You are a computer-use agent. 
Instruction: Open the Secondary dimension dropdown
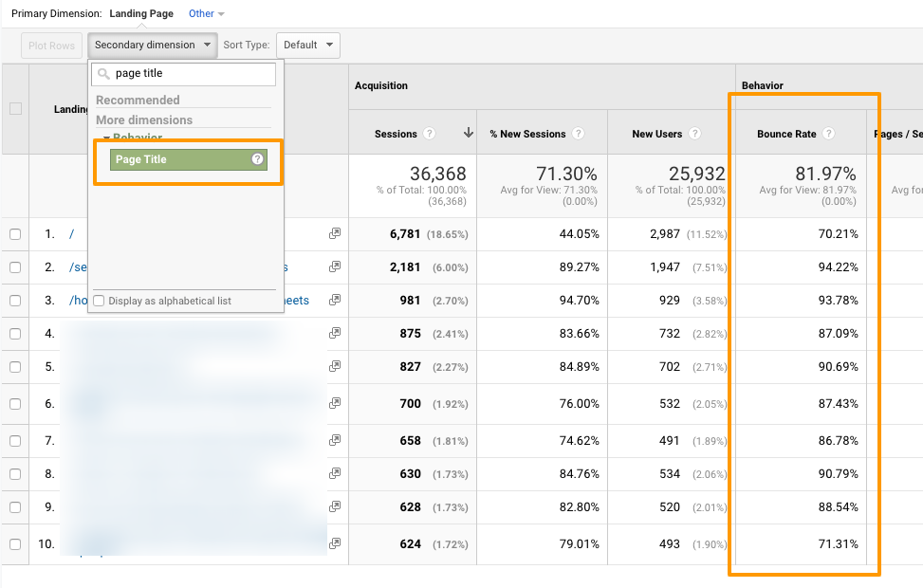[x=152, y=45]
